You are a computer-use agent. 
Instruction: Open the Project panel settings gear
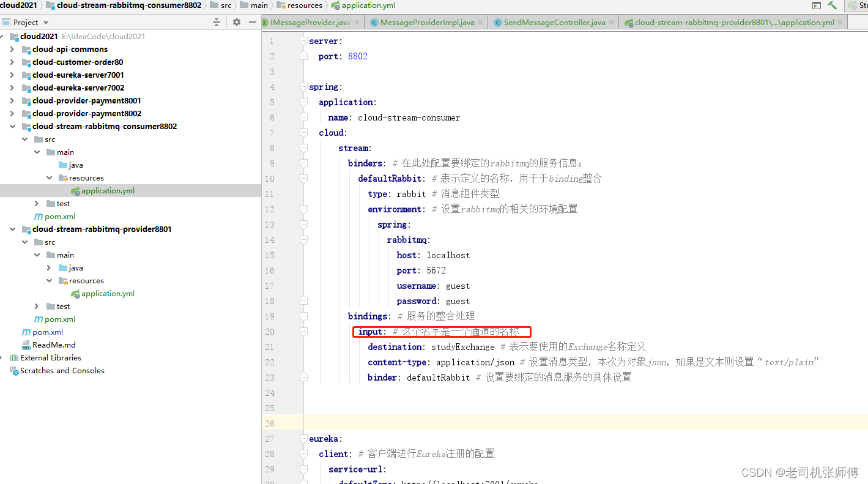click(237, 22)
